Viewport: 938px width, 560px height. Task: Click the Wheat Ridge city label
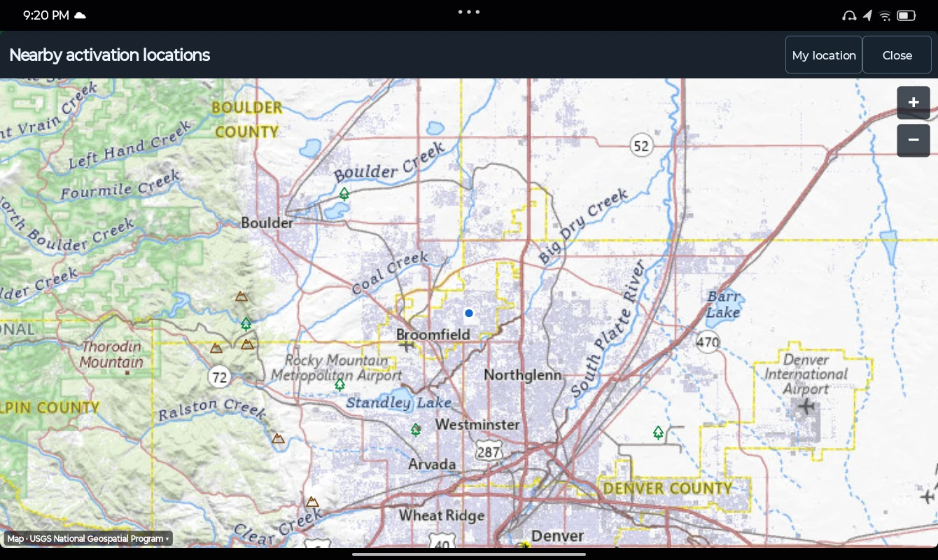point(442,516)
